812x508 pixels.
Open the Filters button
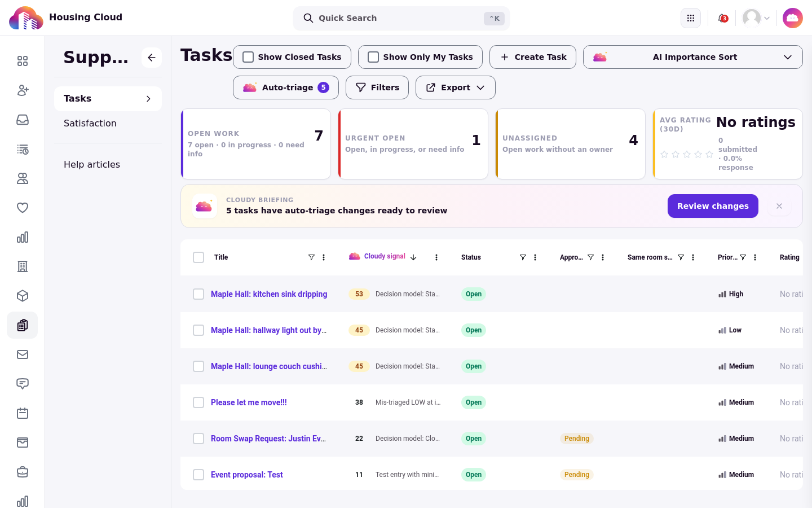377,87
